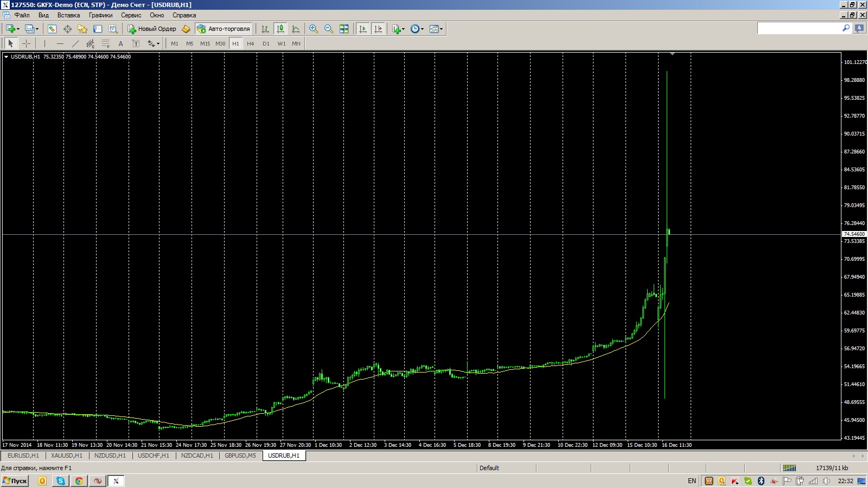
Task: Click the chart shift triangle marker
Action: [672, 54]
